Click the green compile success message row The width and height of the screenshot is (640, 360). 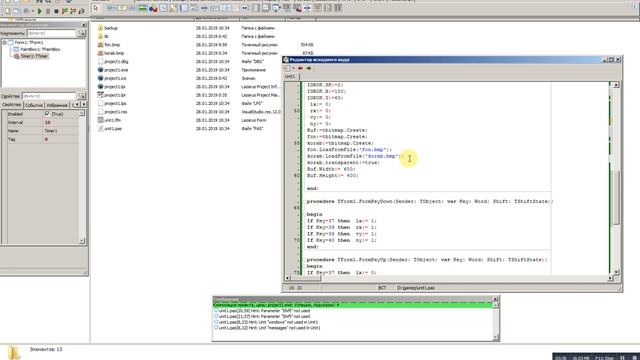point(353,305)
